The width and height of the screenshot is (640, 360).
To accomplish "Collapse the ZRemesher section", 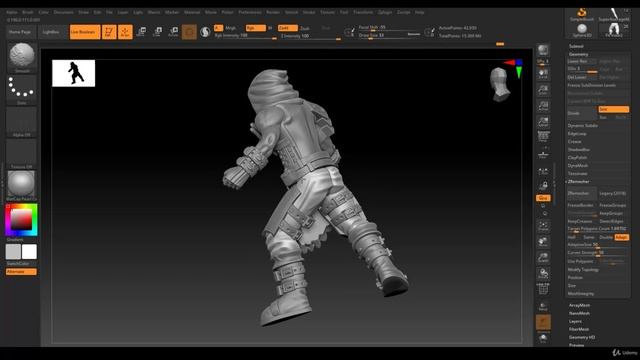I will coord(578,182).
